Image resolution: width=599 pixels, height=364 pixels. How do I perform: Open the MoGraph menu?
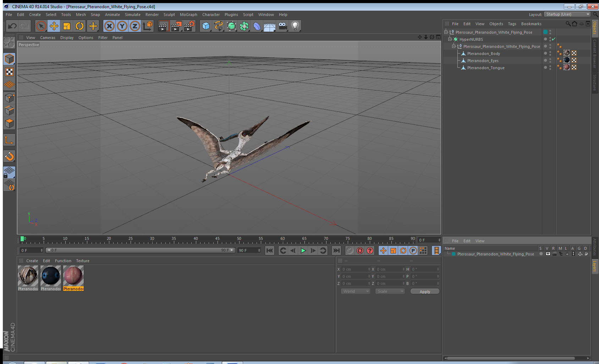[x=188, y=15]
